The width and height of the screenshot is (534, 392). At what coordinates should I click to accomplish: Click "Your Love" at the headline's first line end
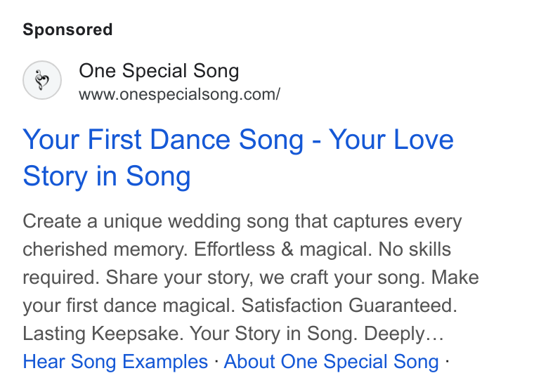(x=391, y=140)
